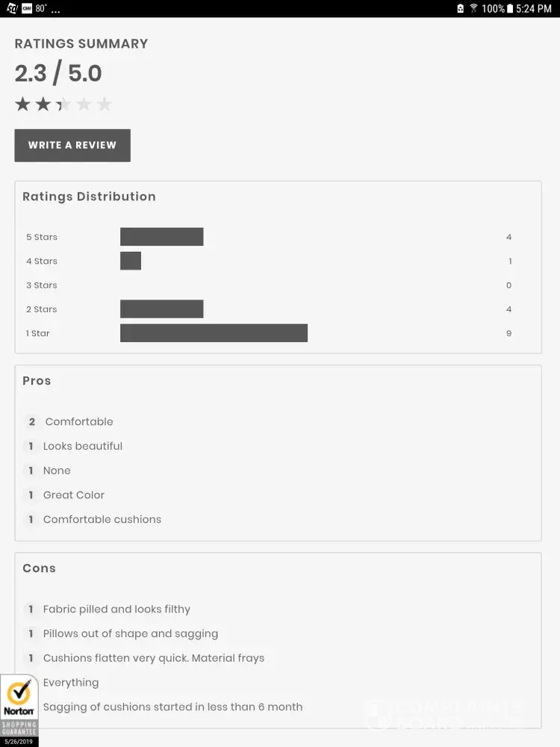Viewport: 560px width, 747px height.
Task: Select the 2 Stars rating bar
Action: 161,309
